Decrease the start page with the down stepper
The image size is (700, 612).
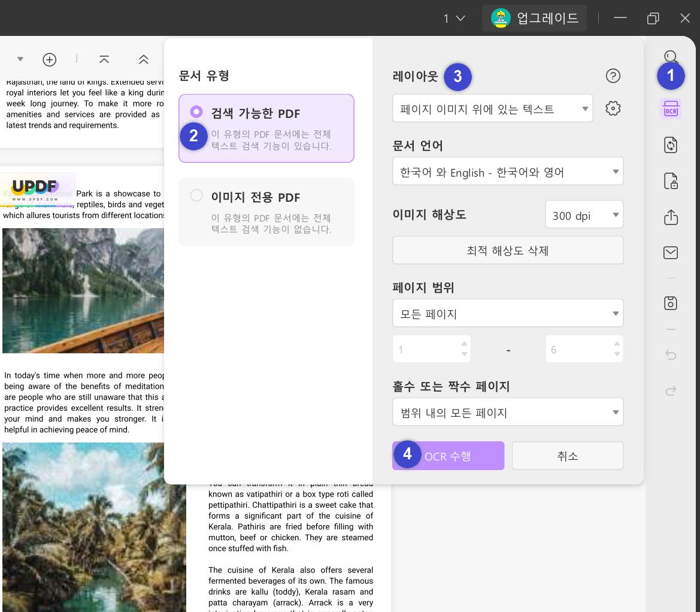tap(464, 354)
